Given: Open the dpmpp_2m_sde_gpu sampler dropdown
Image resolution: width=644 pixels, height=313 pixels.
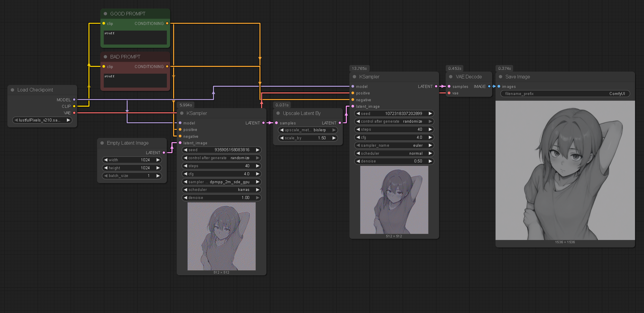Looking at the screenshot, I should (x=222, y=182).
